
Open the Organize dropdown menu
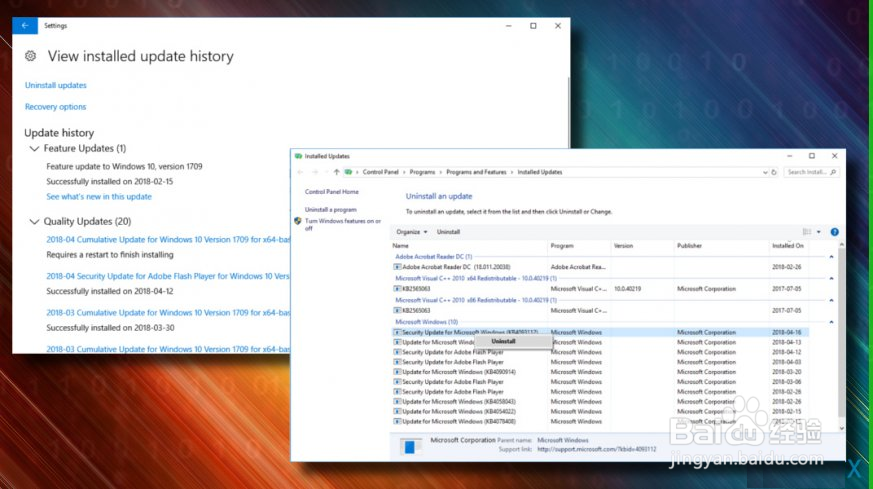pyautogui.click(x=411, y=232)
